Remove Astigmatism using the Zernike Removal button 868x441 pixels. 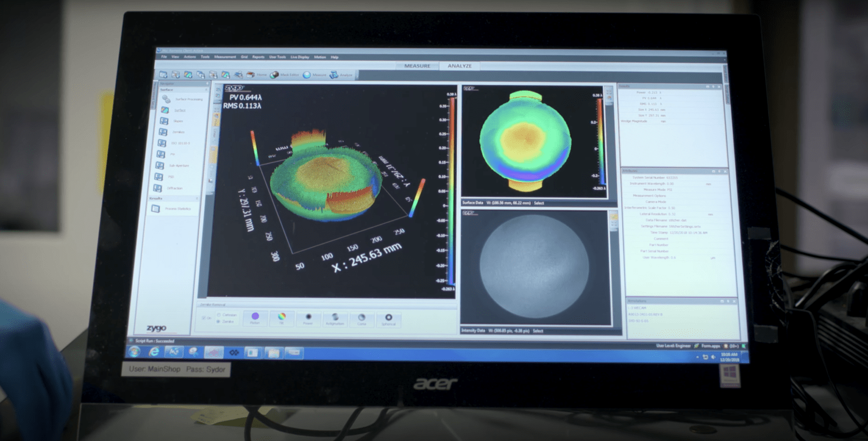click(335, 319)
